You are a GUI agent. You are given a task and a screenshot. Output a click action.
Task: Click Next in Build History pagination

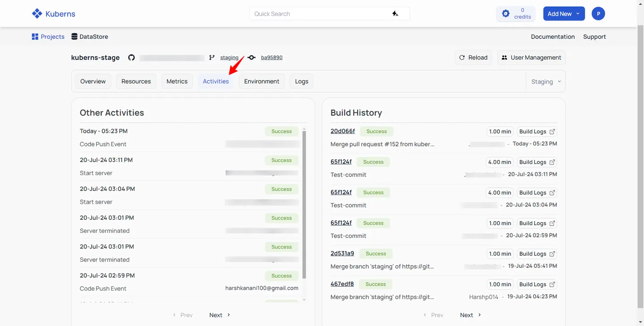470,315
